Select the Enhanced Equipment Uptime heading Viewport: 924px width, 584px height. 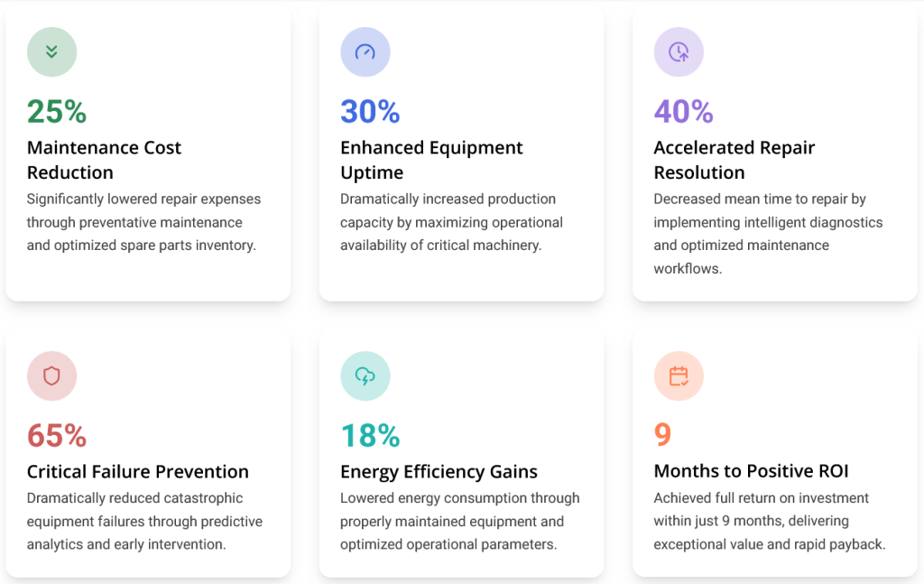click(431, 160)
